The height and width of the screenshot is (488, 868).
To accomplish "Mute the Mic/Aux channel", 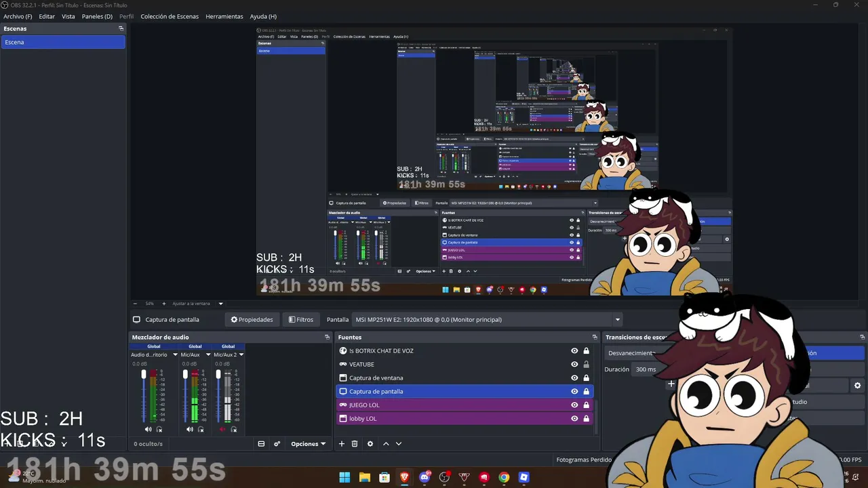I will [189, 429].
